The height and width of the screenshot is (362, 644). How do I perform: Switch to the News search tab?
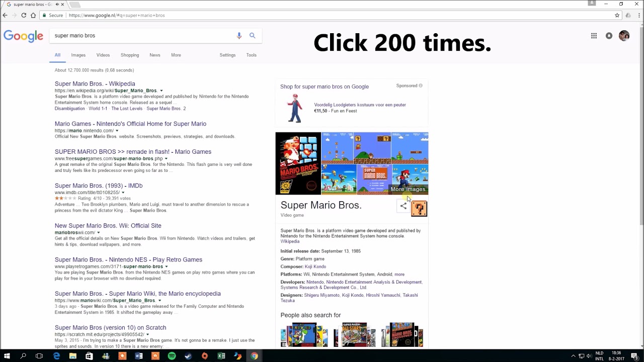tap(155, 55)
